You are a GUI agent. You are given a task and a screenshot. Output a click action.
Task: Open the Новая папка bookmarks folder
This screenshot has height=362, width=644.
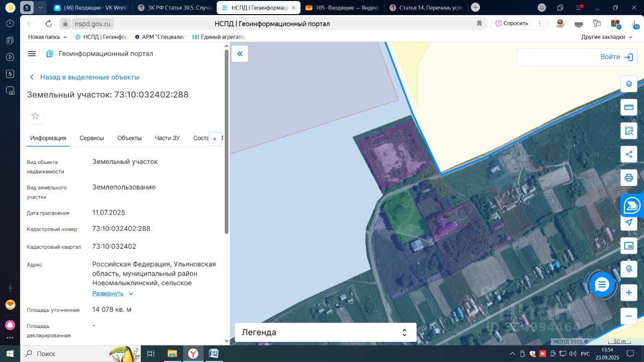[47, 37]
